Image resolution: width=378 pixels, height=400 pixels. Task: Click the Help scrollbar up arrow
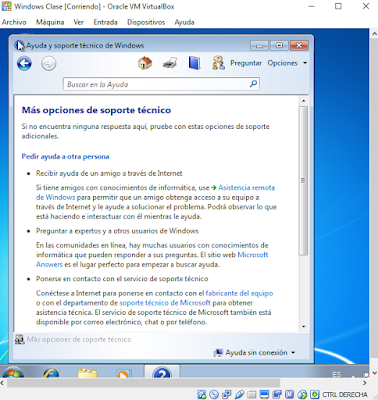tap(303, 100)
